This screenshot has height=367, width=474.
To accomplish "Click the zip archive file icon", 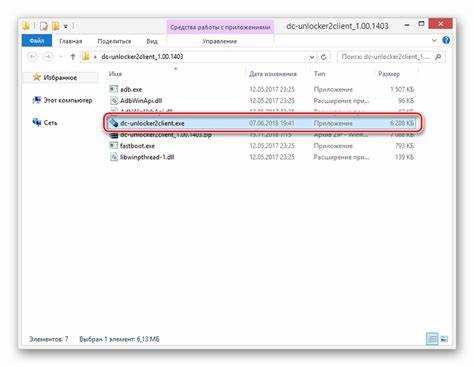I will coord(114,135).
